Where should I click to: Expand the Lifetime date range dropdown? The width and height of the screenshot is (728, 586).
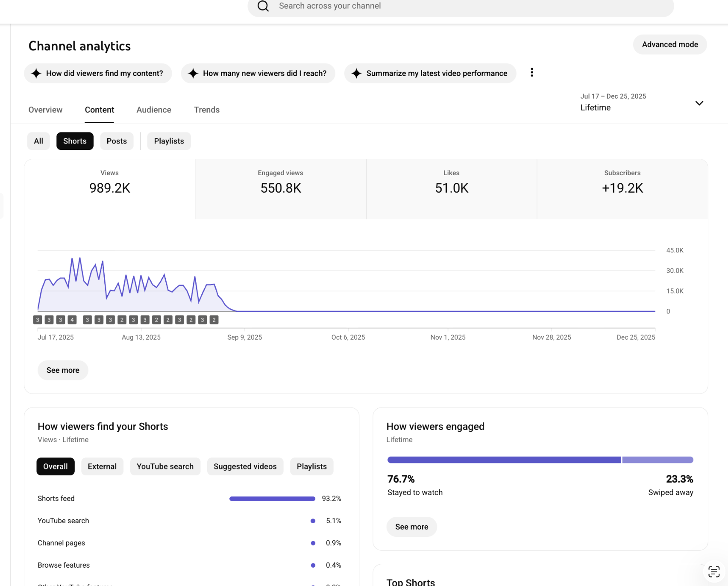[x=642, y=103]
